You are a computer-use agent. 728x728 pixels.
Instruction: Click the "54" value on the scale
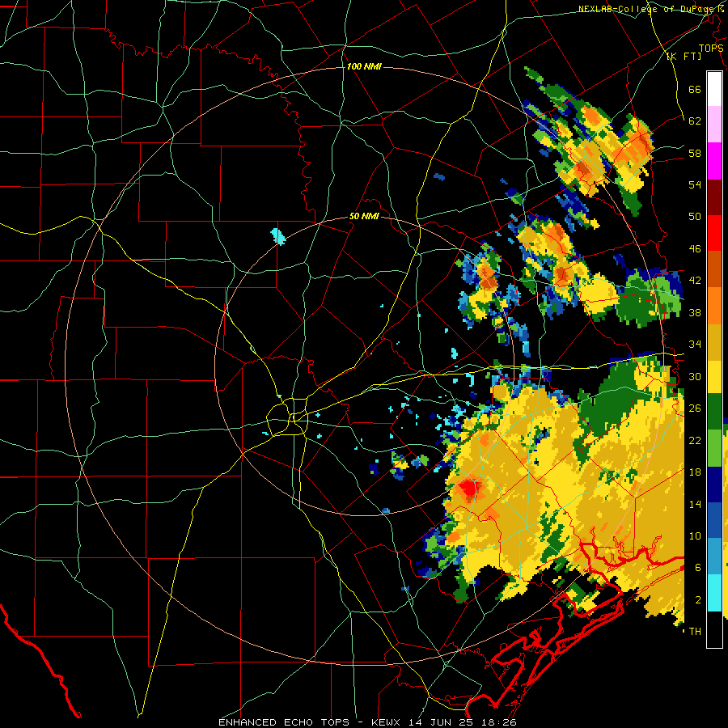click(x=695, y=184)
